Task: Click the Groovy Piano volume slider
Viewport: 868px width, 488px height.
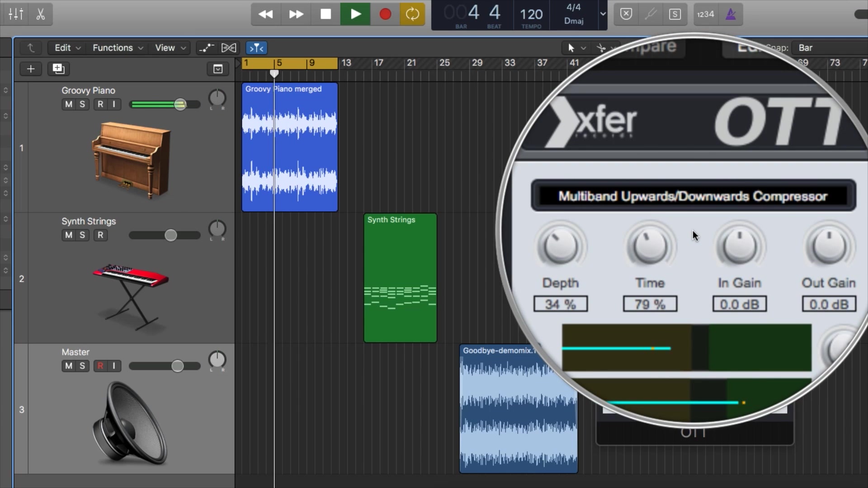Action: tap(180, 105)
